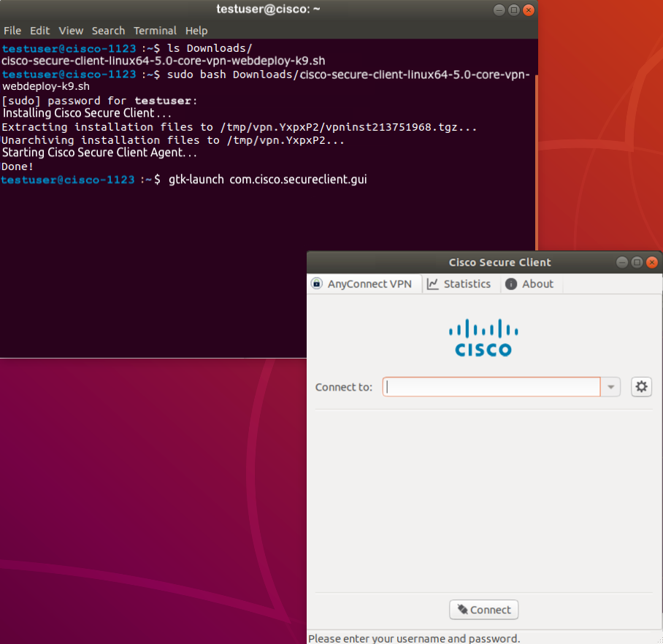Open the terminal View menu
The height and width of the screenshot is (644, 663).
(71, 31)
